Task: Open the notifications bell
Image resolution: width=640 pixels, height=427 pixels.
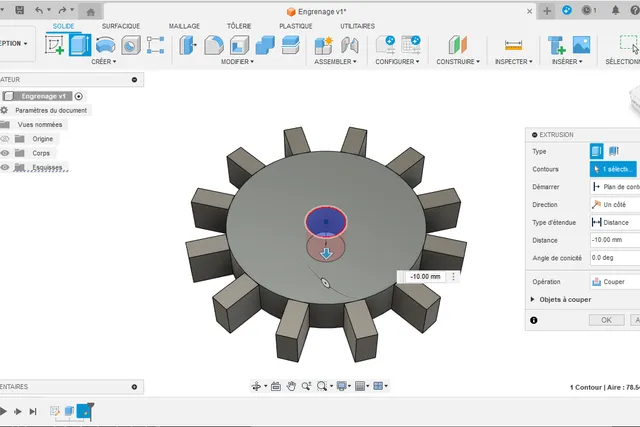Action: 615,10
